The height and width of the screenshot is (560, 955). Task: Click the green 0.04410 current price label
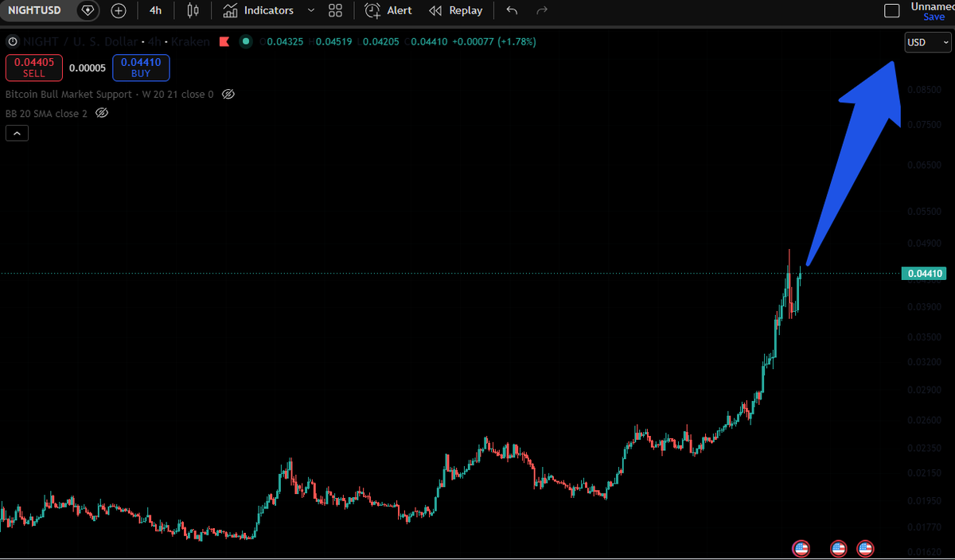point(925,274)
